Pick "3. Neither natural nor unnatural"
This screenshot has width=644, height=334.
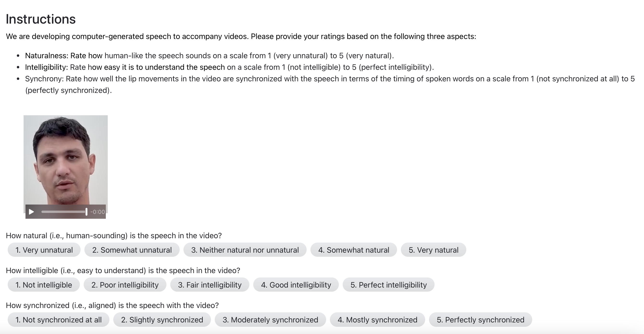245,250
